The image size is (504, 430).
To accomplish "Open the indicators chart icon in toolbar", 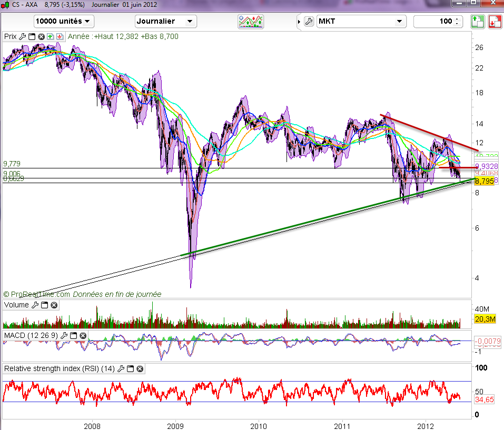I will (x=250, y=22).
